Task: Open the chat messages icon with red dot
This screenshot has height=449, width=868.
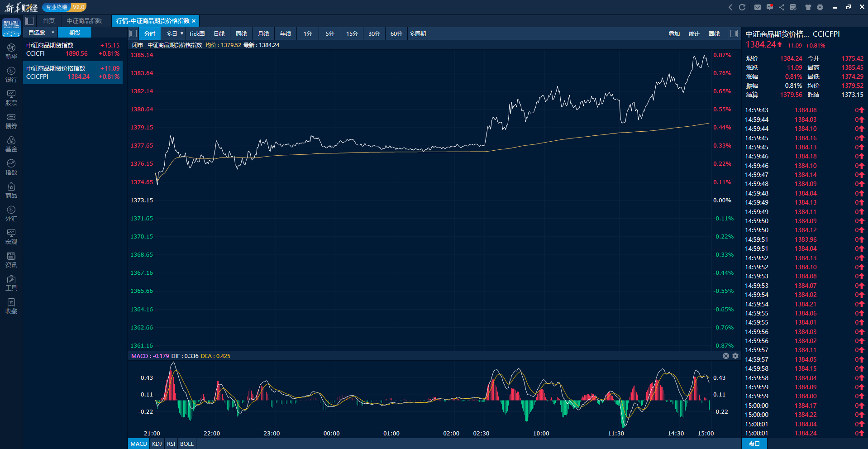Action: [770, 7]
